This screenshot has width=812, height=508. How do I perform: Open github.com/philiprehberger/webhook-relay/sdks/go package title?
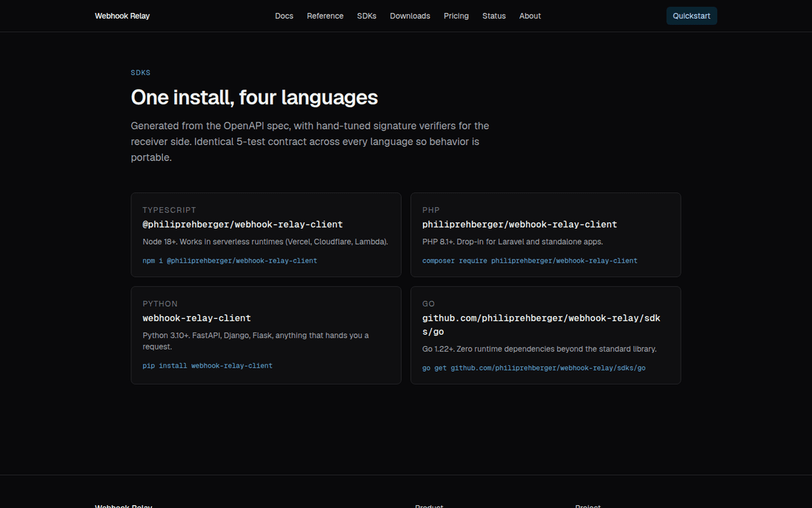541,325
